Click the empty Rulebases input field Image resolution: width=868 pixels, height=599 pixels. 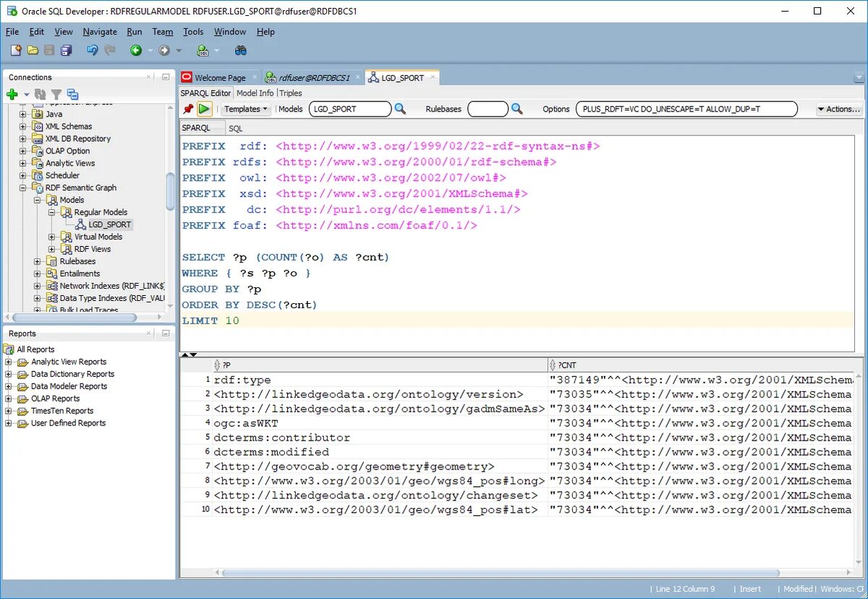pyautogui.click(x=488, y=109)
